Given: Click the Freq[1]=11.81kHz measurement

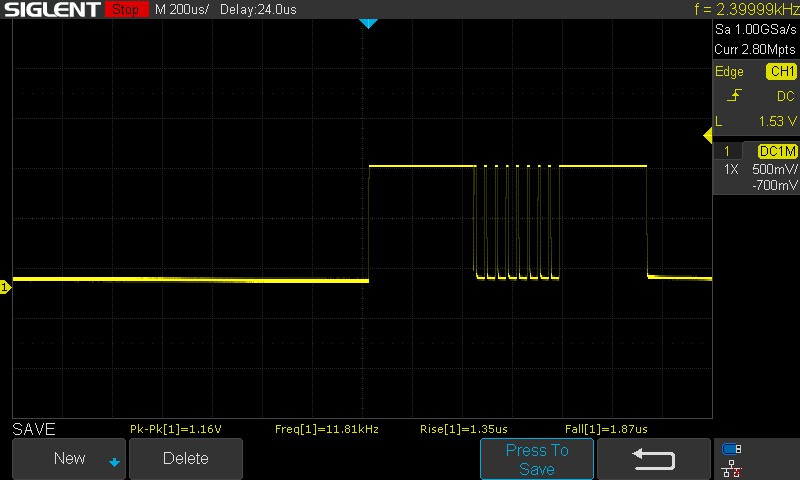Looking at the screenshot, I should (327, 429).
